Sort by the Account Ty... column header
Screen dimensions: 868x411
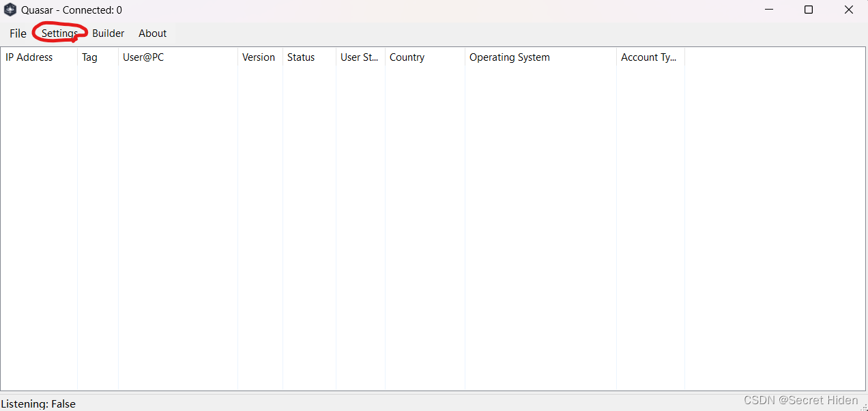click(x=650, y=57)
